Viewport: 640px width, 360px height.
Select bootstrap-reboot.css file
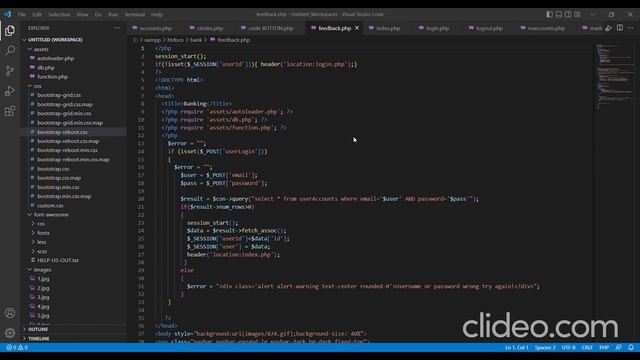click(73, 132)
